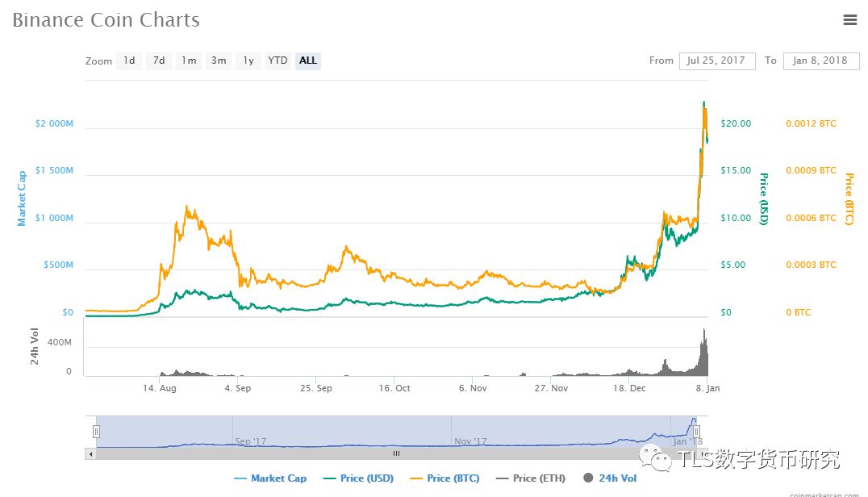
Task: Click the 25. Sep x-axis label
Action: pos(316,388)
